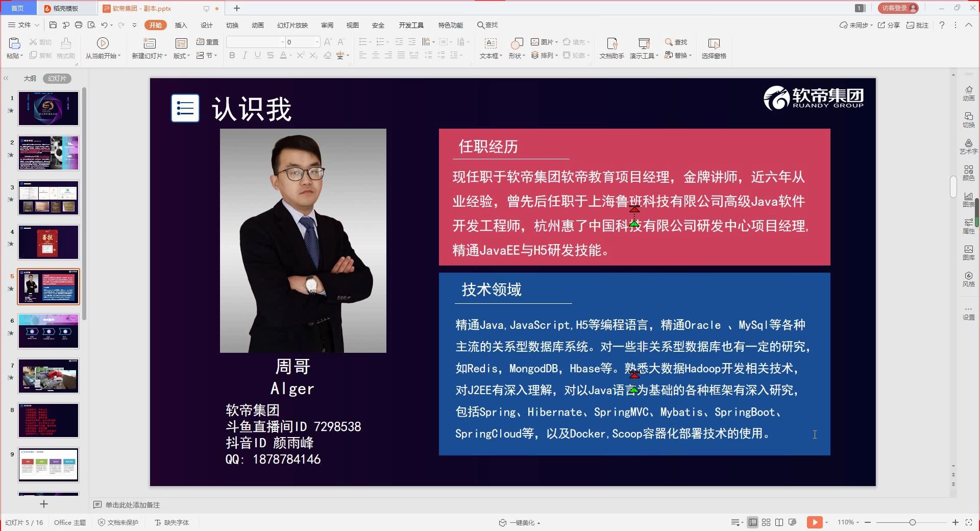This screenshot has height=531, width=980.
Task: Click the Share (分享) button
Action: [x=889, y=25]
